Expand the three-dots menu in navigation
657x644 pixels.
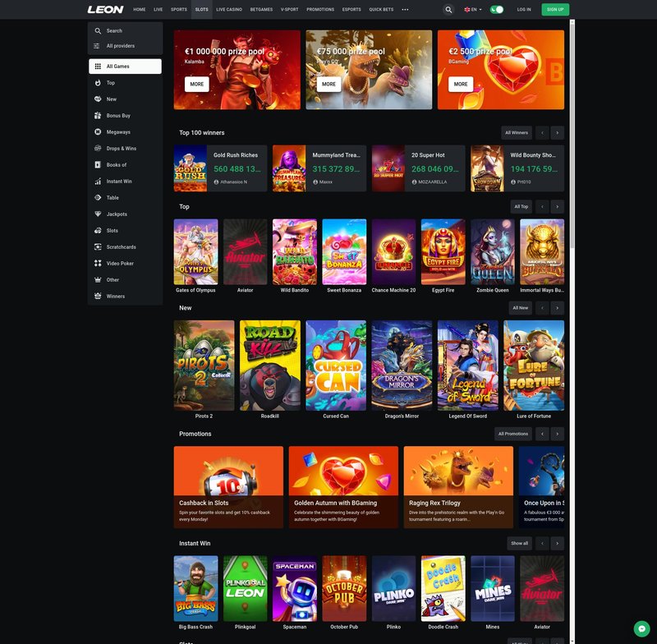[405, 10]
